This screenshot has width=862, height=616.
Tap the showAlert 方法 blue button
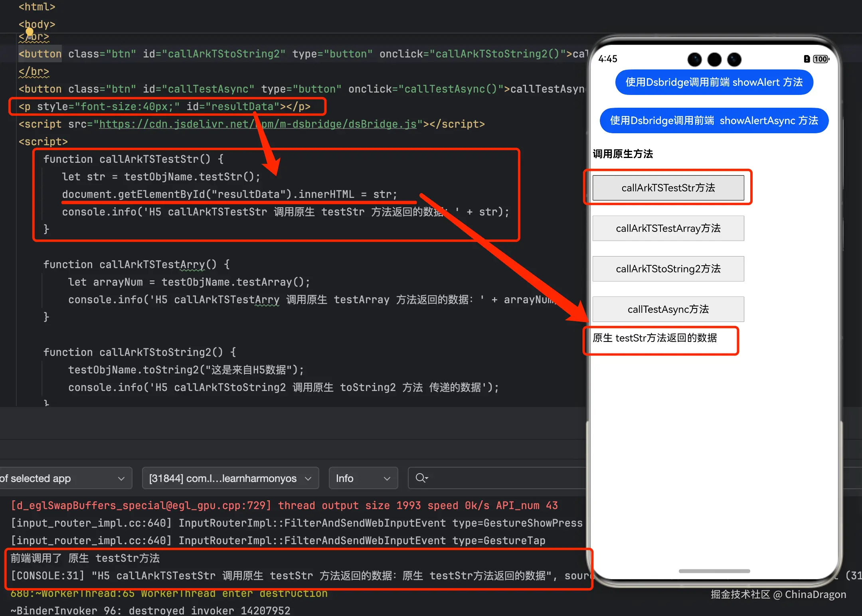[x=714, y=82]
